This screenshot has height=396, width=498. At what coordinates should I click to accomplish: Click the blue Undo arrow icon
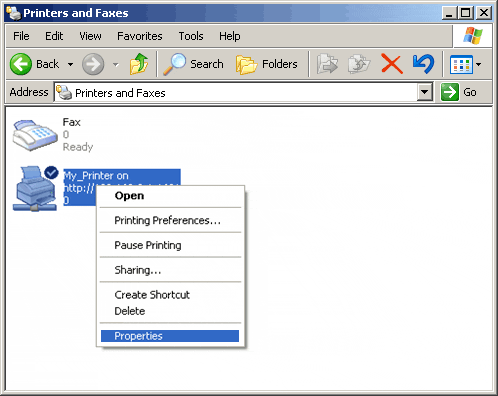click(x=423, y=64)
